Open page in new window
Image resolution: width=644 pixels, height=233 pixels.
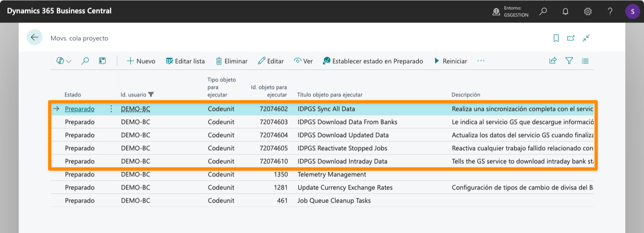[x=571, y=38]
